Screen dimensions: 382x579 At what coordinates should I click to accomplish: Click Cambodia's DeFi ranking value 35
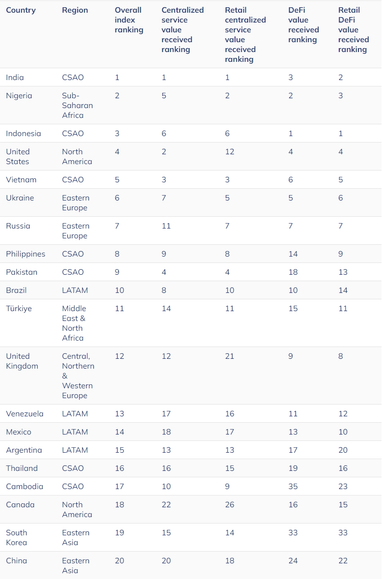coord(293,486)
